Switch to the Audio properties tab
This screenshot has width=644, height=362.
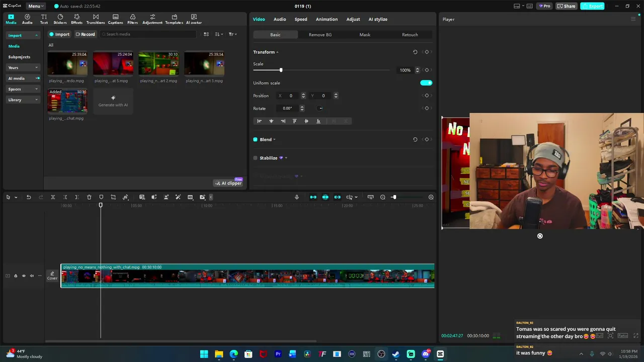(x=280, y=19)
